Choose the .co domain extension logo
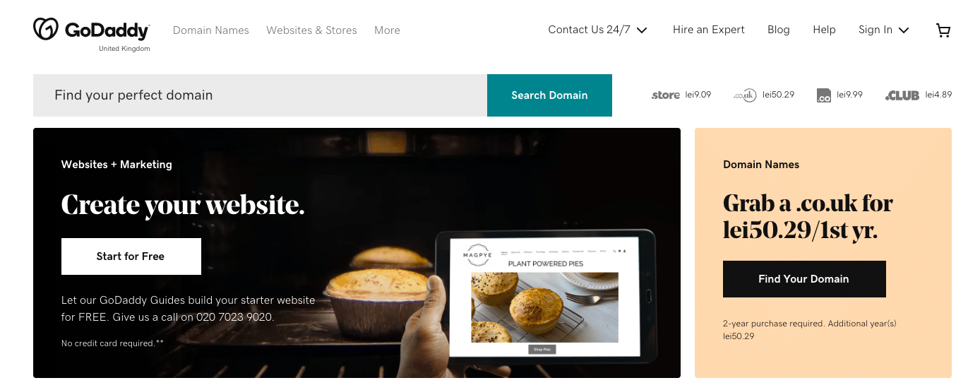Viewport: 980px width, 390px height. click(823, 95)
